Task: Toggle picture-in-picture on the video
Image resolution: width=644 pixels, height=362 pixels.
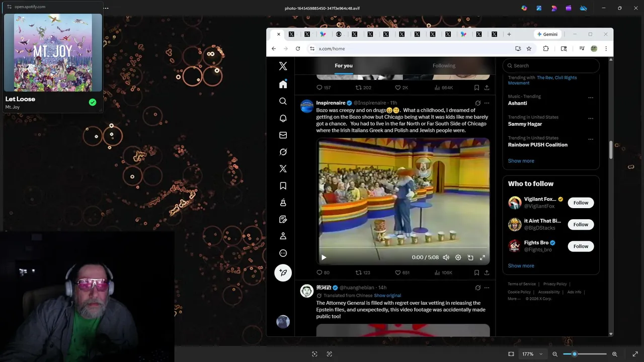Action: (470, 257)
